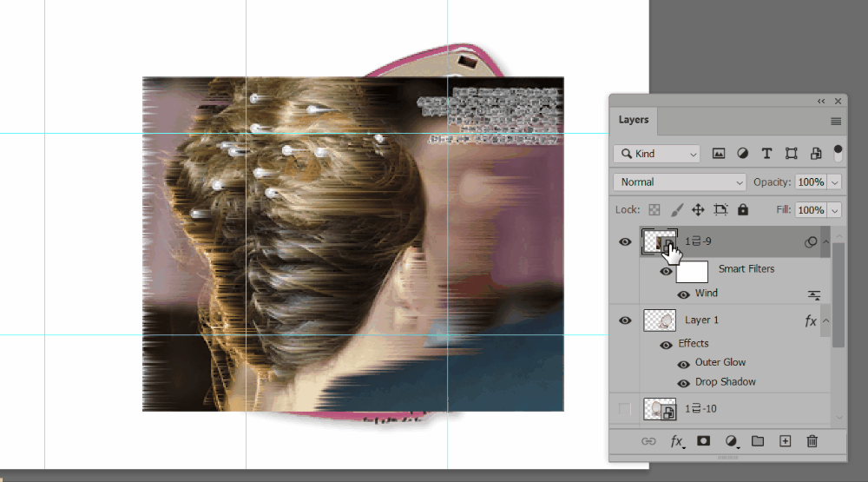
Task: Add a layer style via fx button
Action: (x=677, y=441)
